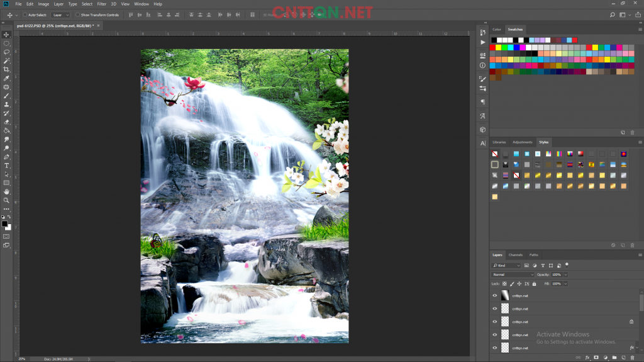Close the psd-6122.PSD document tab
This screenshot has height=362, width=644.
point(98,26)
